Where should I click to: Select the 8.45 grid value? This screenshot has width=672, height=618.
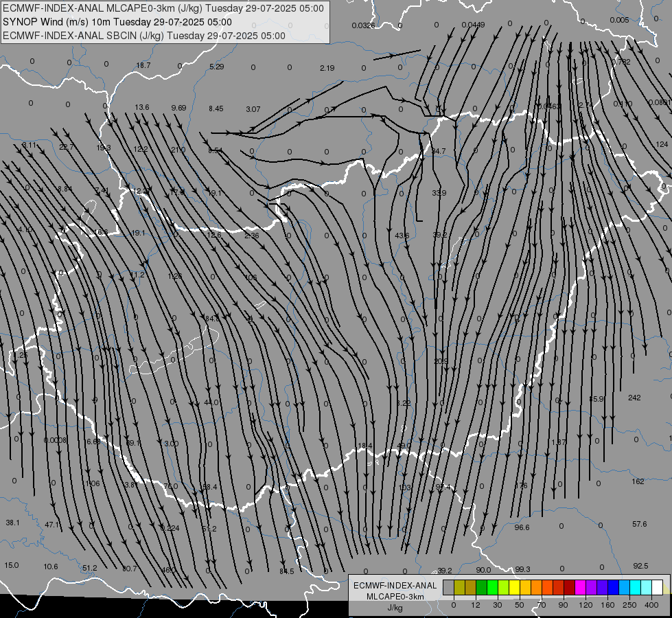[x=216, y=108]
